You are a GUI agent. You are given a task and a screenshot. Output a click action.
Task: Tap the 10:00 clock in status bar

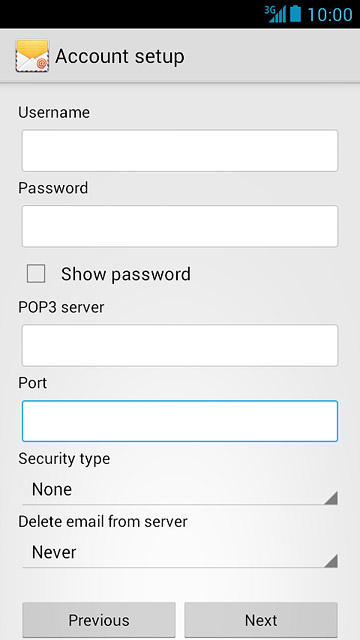tap(330, 14)
